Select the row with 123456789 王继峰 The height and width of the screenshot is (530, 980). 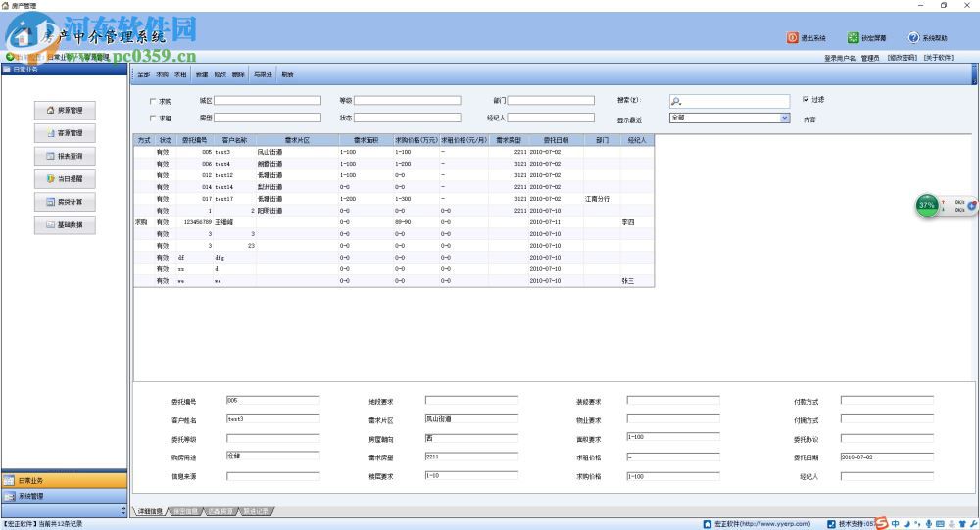coord(394,221)
